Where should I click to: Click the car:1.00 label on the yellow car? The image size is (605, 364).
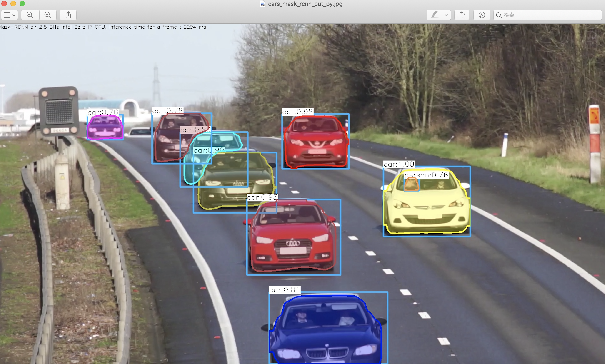point(399,164)
